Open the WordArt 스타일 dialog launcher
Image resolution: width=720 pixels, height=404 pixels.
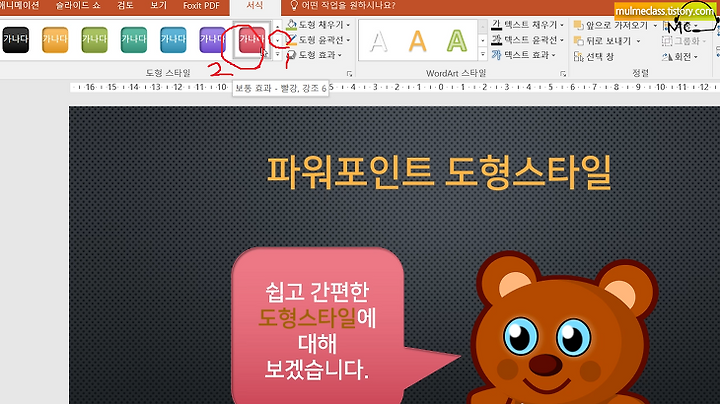pyautogui.click(x=563, y=73)
